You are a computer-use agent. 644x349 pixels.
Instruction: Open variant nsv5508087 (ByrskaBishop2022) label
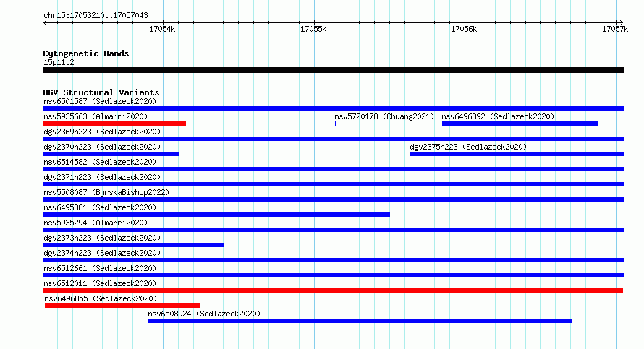click(x=106, y=192)
